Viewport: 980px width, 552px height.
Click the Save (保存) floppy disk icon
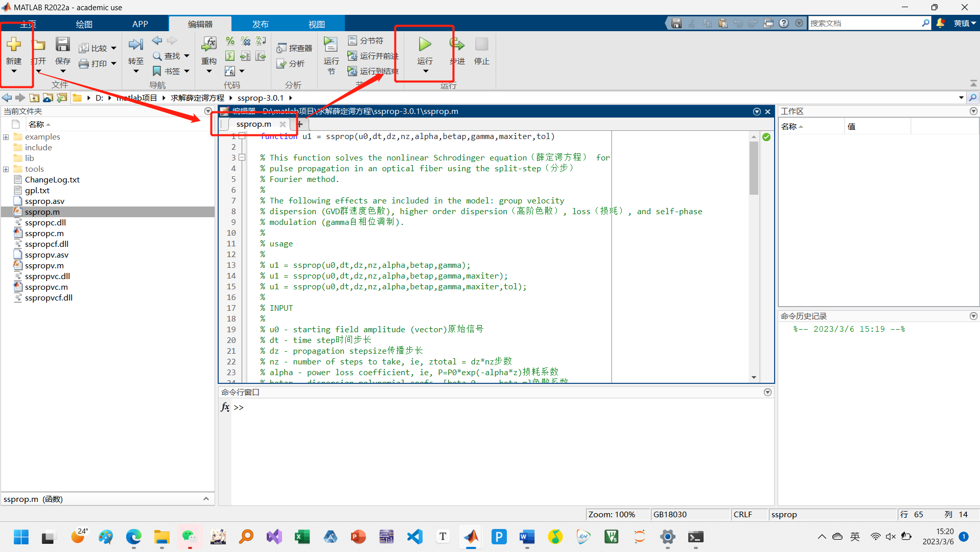pyautogui.click(x=62, y=45)
